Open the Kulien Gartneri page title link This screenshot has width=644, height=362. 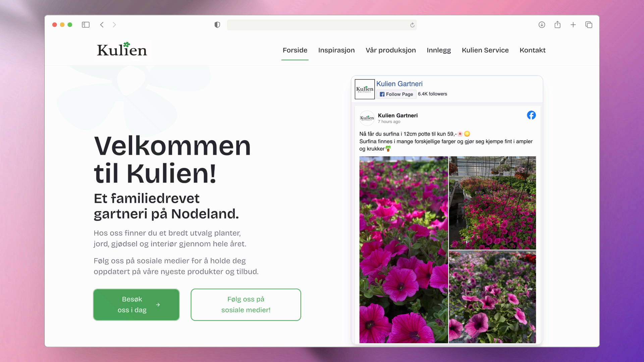[x=399, y=84]
